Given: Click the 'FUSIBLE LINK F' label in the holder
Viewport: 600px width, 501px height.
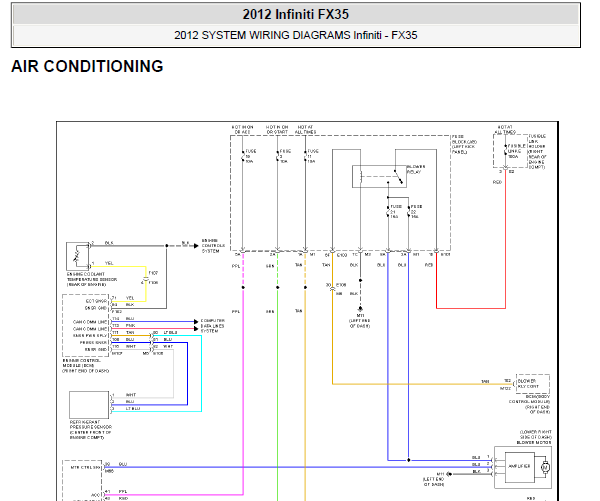Looking at the screenshot, I should pyautogui.click(x=516, y=151).
